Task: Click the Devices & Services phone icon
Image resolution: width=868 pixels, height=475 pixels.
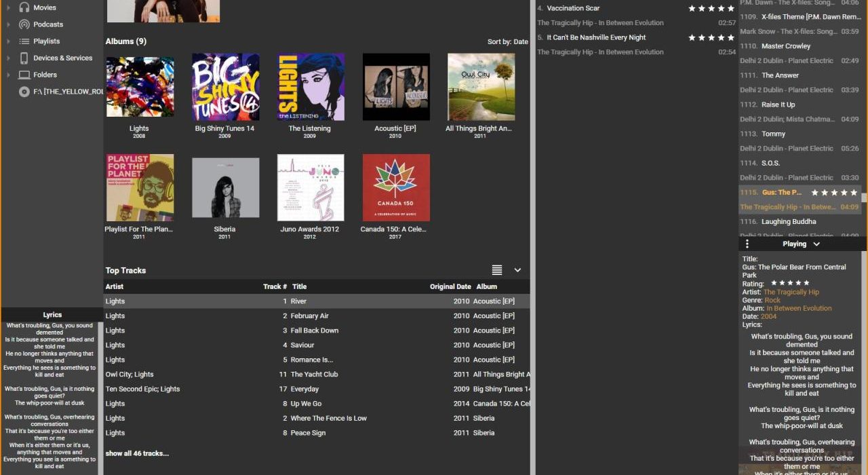Action: (24, 58)
